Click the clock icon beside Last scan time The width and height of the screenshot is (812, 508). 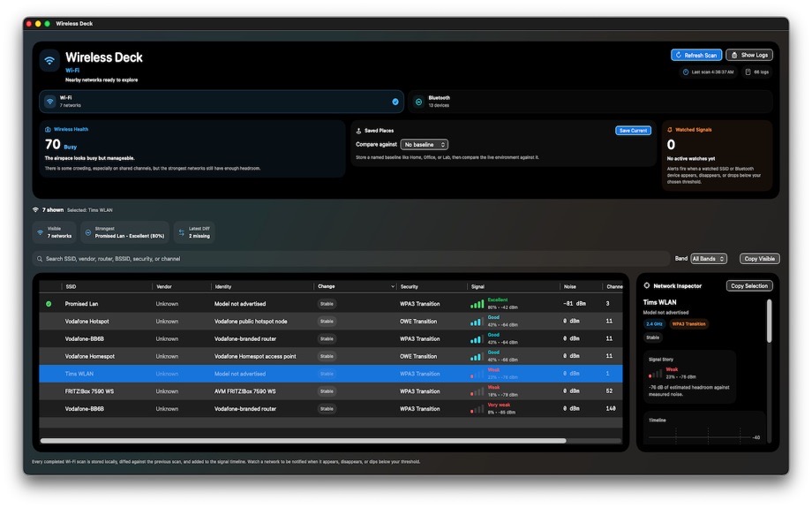(x=686, y=72)
